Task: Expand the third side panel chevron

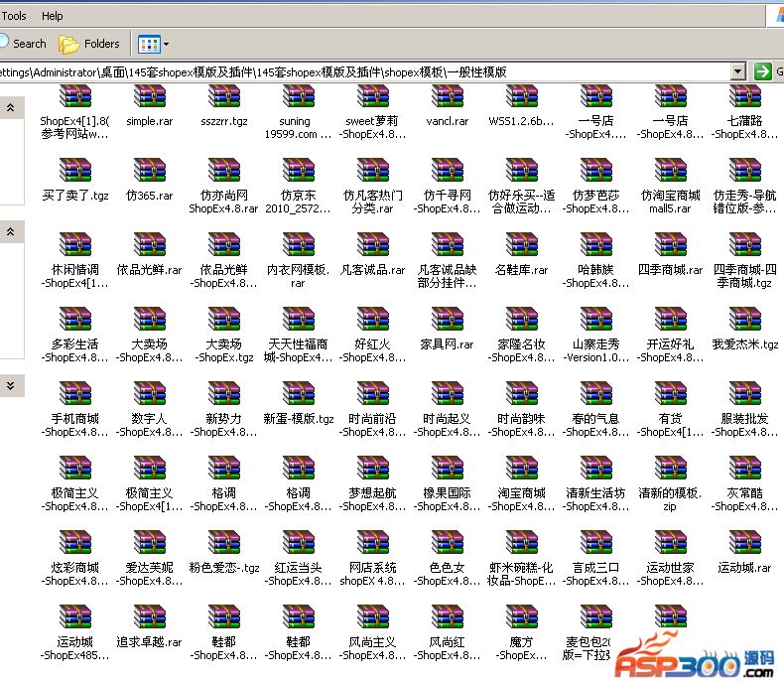Action: coord(11,385)
